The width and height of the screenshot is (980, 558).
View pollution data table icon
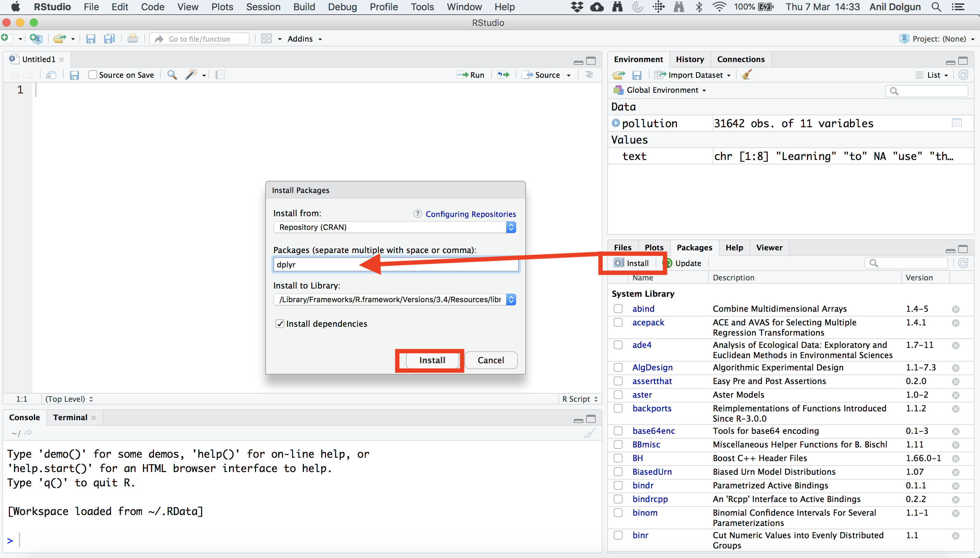coord(956,123)
